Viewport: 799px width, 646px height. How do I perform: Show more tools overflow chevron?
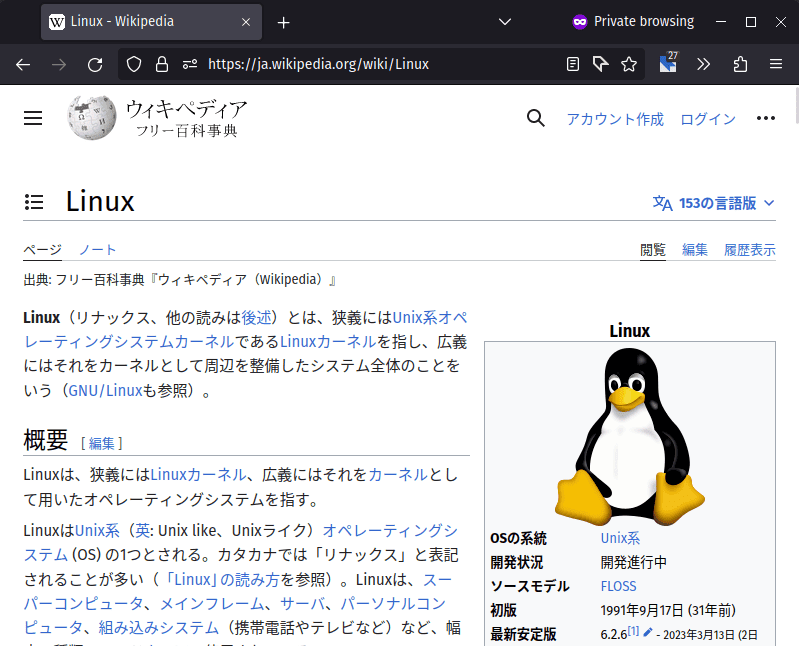[703, 64]
